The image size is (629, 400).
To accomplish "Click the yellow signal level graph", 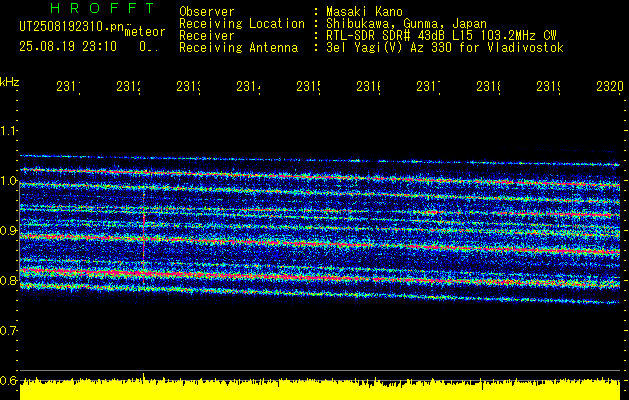I will (320, 389).
